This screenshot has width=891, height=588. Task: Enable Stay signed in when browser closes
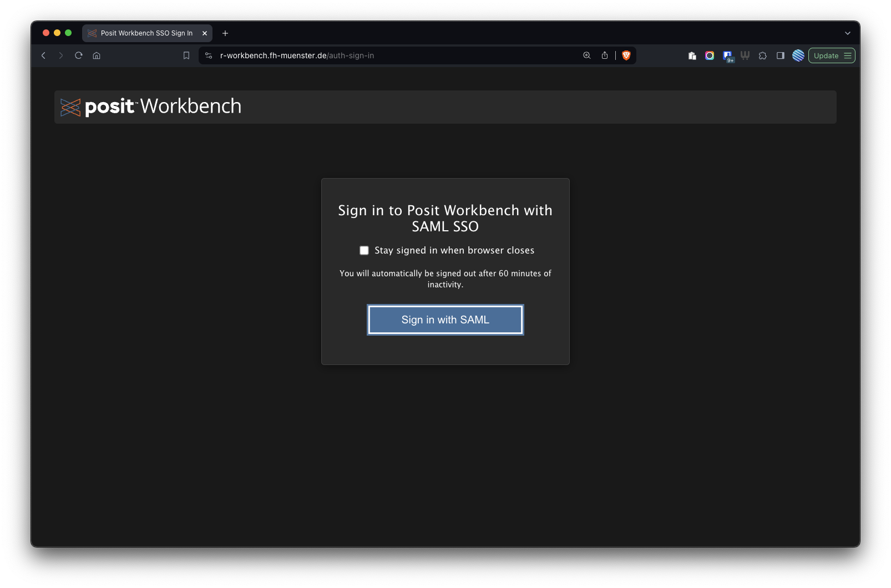click(x=364, y=251)
